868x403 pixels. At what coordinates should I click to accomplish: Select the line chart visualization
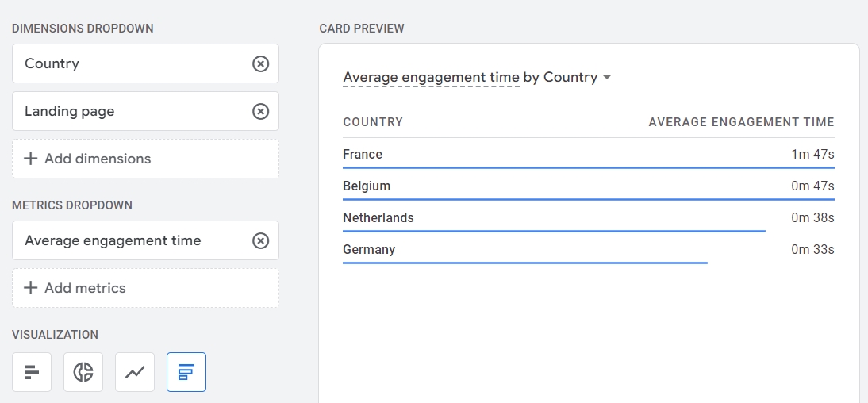click(135, 372)
